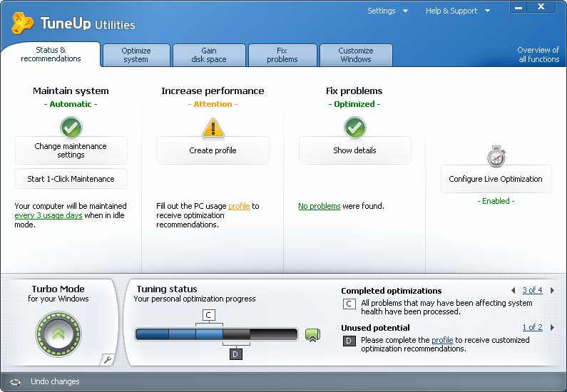Open the Settings dropdown menu
Viewport: 567px width, 392px height.
pyautogui.click(x=387, y=11)
